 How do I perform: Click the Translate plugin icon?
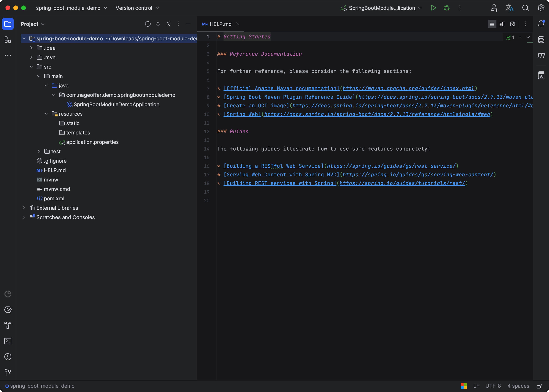tap(510, 8)
